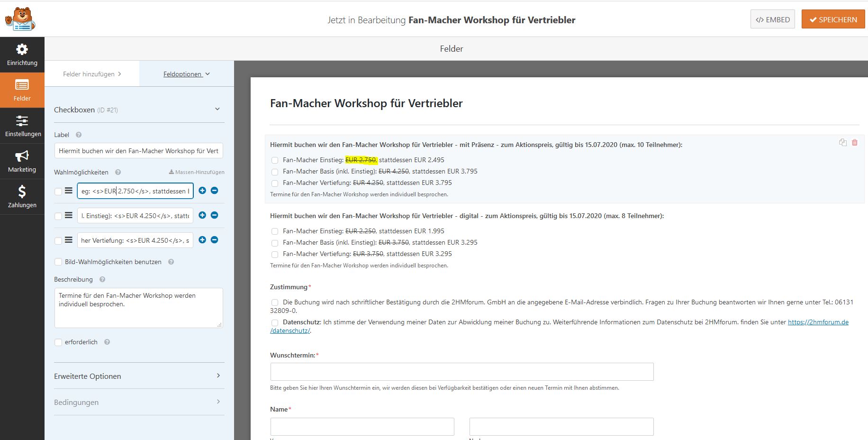Screen dimensions: 868x440
Task: Delete the selected Präsenz checkbox field
Action: [855, 142]
